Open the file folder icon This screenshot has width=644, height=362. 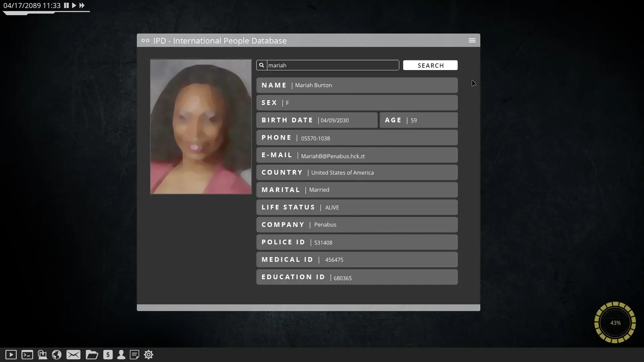92,355
